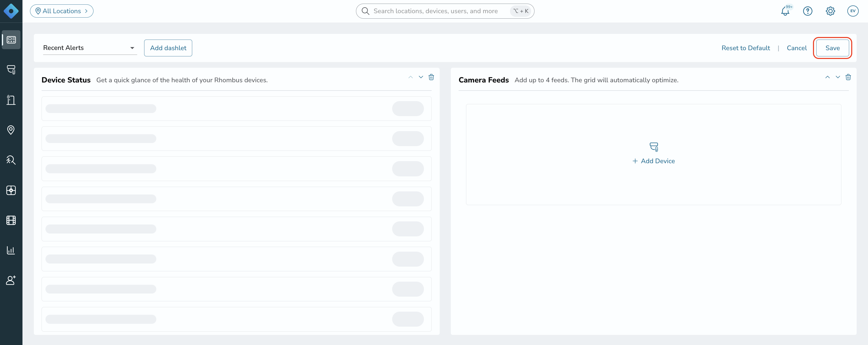Open the reports bar chart icon
This screenshot has height=345, width=868.
coord(11,250)
